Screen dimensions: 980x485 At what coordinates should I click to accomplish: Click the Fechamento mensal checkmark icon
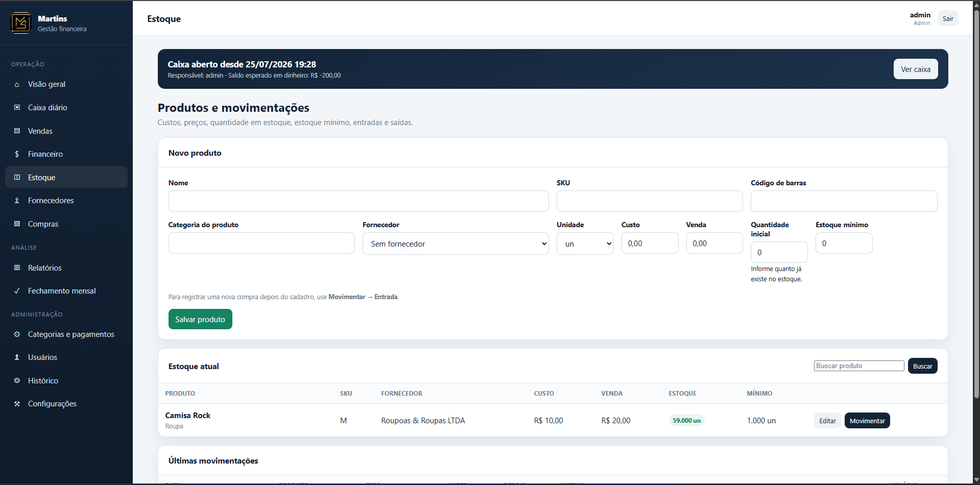click(x=17, y=291)
